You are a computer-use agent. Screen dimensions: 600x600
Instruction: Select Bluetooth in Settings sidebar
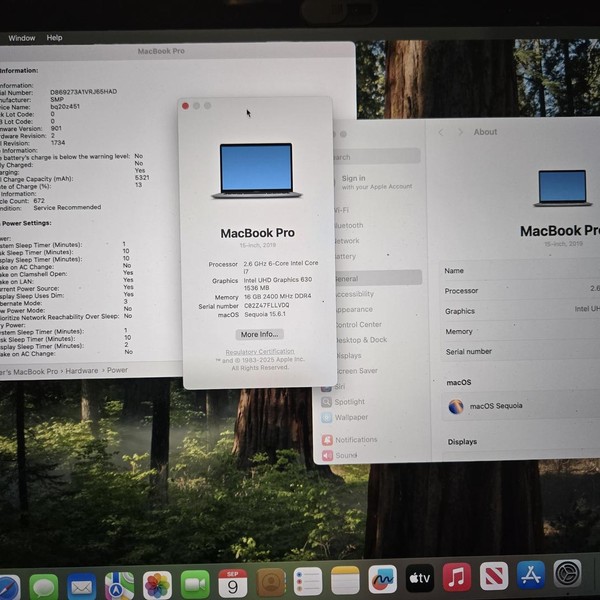348,225
